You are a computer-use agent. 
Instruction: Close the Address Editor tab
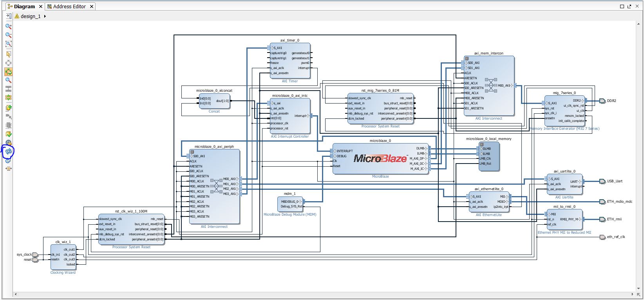pos(92,7)
